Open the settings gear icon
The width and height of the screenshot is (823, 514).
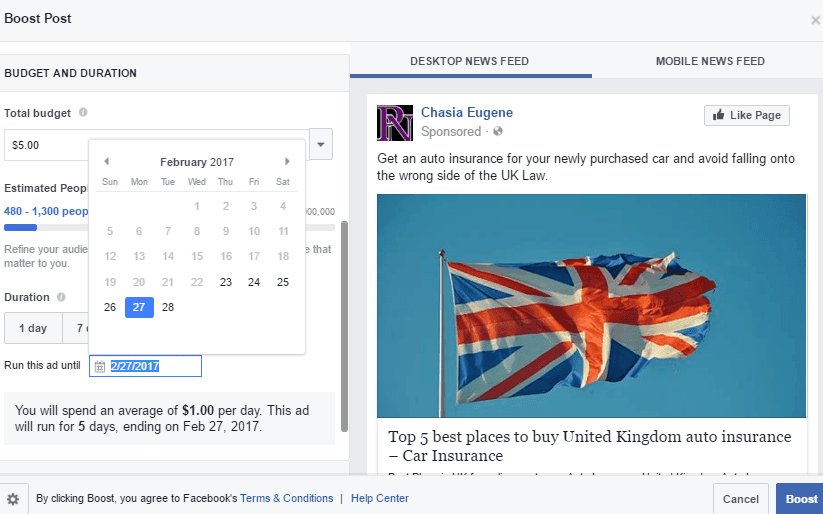tap(13, 499)
